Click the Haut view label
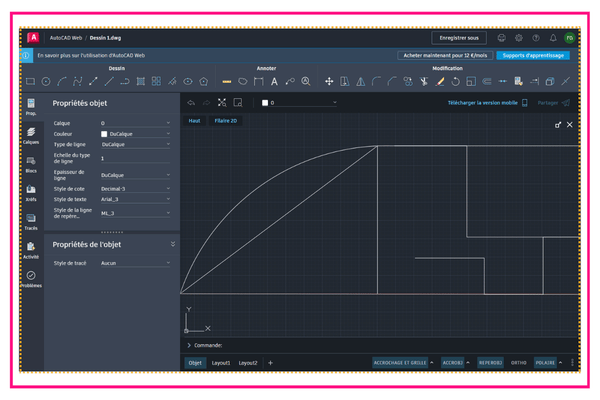The image size is (600, 400). point(194,121)
